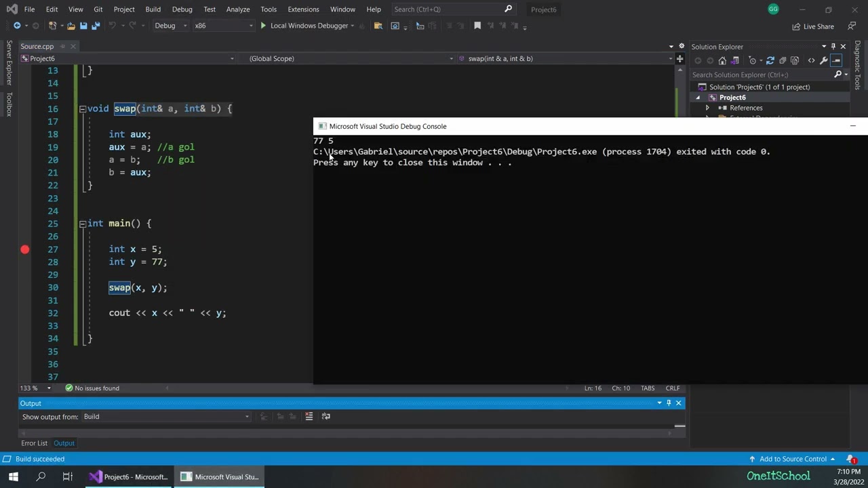Click the title bar search magnifier icon
This screenshot has height=488, width=868.
click(508, 9)
